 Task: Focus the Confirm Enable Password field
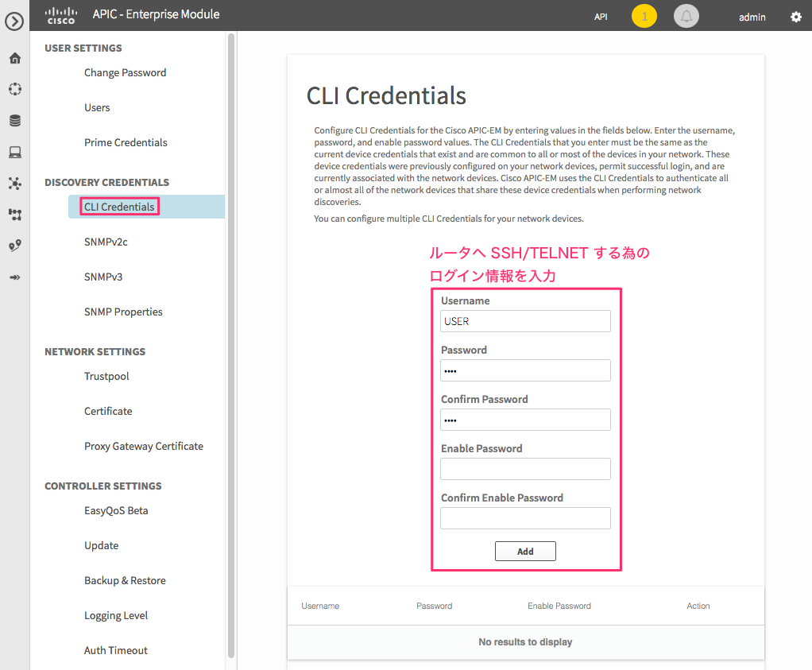pyautogui.click(x=525, y=518)
